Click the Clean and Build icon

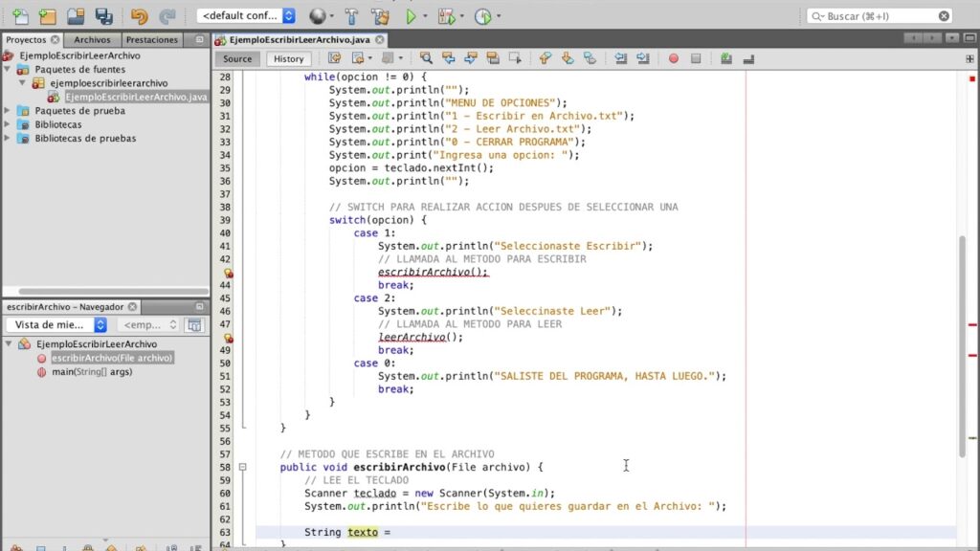point(380,16)
